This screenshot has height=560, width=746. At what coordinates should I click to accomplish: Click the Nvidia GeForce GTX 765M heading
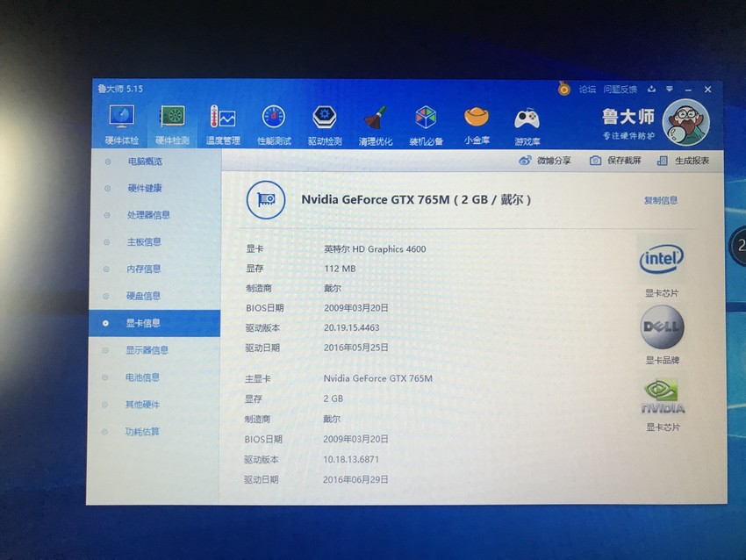(x=416, y=200)
